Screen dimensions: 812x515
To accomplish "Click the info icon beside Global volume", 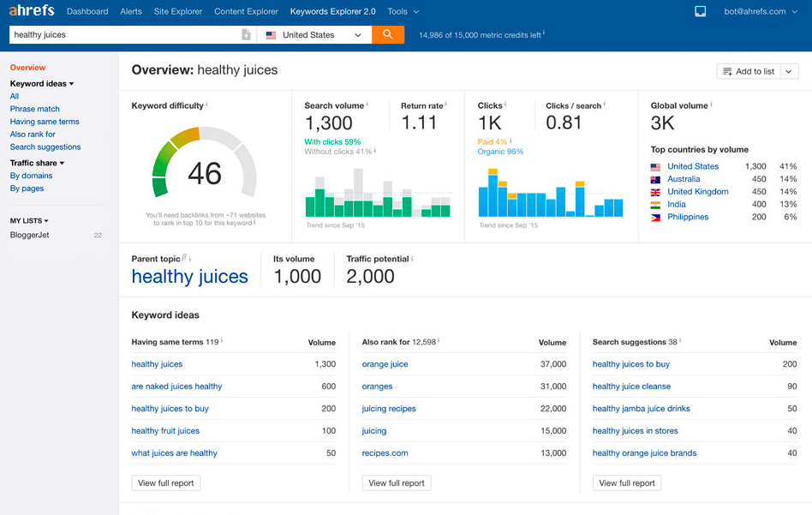I will (712, 105).
